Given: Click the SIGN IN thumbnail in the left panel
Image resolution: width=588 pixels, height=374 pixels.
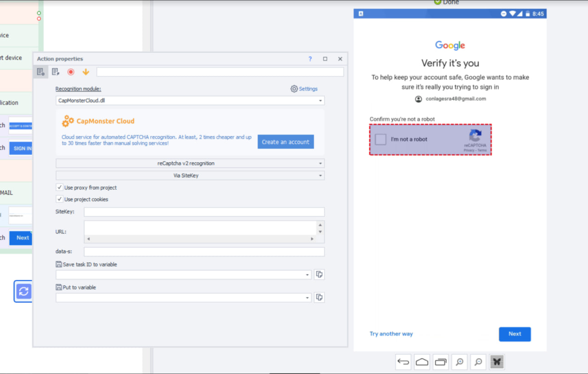Looking at the screenshot, I should [21, 148].
